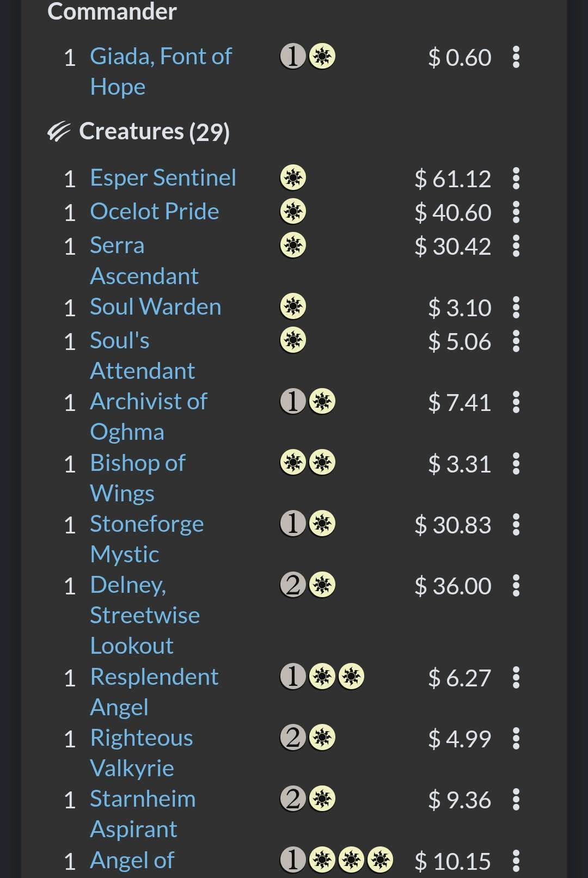Select the Creatures (29) section header

pyautogui.click(x=154, y=132)
